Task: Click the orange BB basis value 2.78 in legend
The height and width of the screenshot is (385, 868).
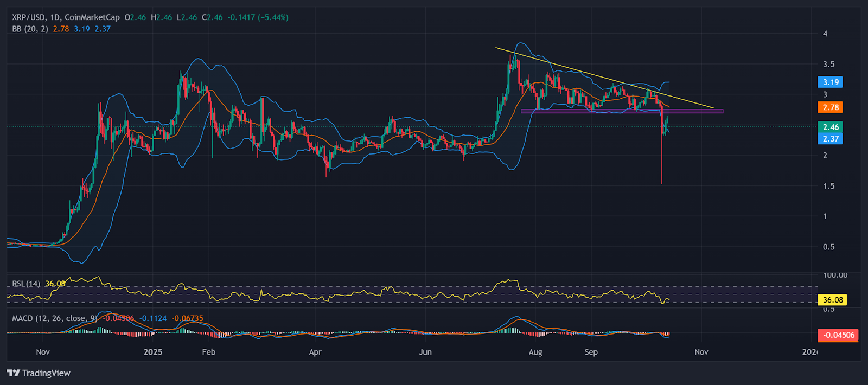Action: tap(61, 29)
